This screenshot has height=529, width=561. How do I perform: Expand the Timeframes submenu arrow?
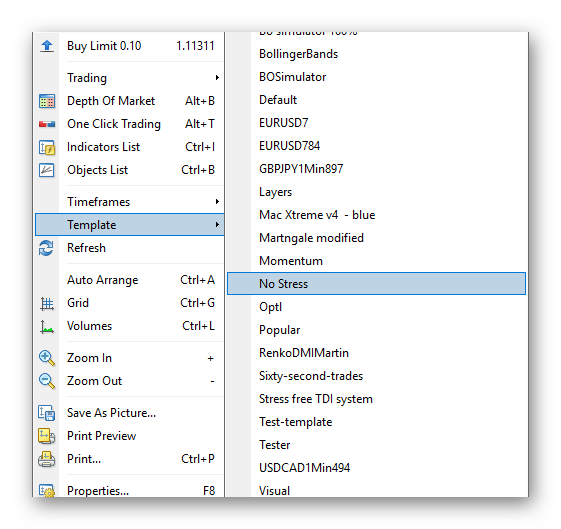pos(217,202)
